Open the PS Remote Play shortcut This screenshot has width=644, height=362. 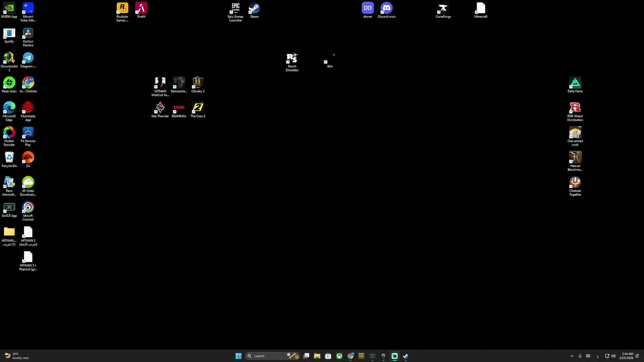28,137
